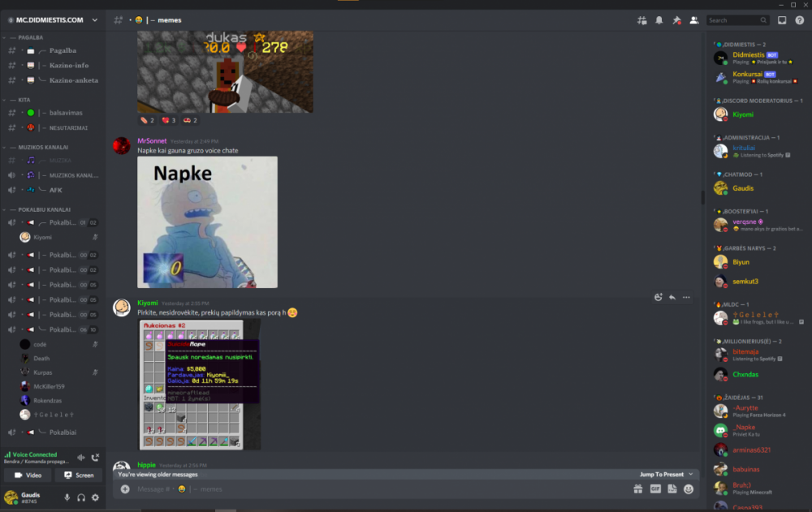Screen dimensions: 812x512
Task: Click the Video button
Action: (x=28, y=475)
